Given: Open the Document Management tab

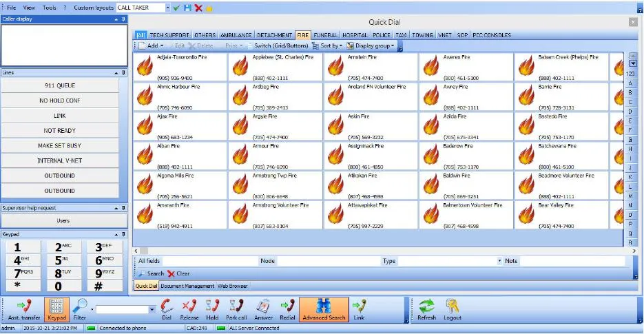Looking at the screenshot, I should [187, 286].
